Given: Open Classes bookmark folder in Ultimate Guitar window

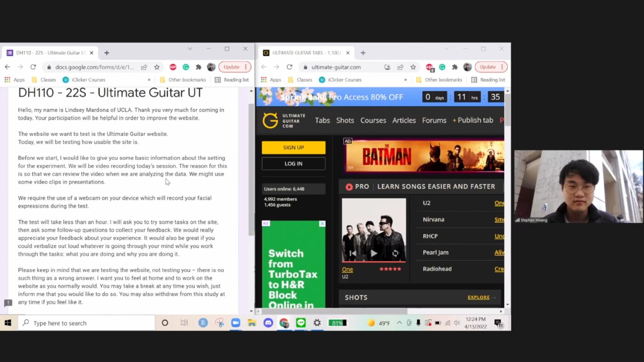Looking at the screenshot, I should click(x=300, y=80).
